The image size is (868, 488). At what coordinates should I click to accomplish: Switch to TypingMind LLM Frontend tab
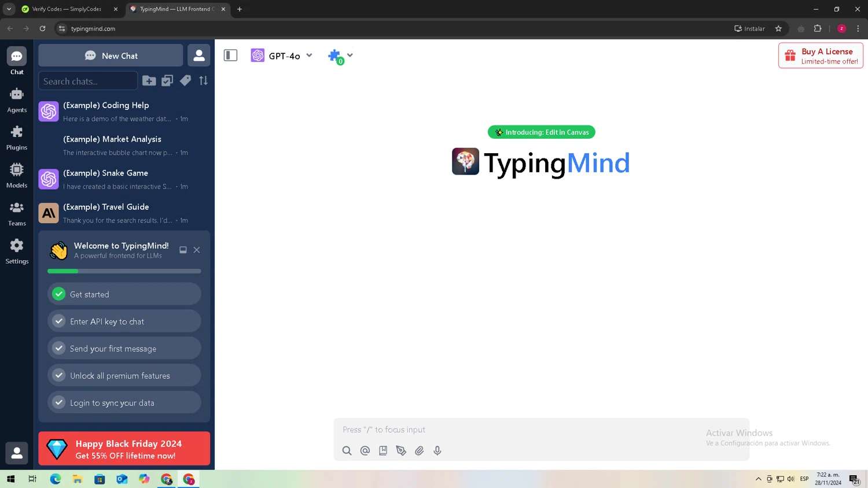(x=177, y=9)
